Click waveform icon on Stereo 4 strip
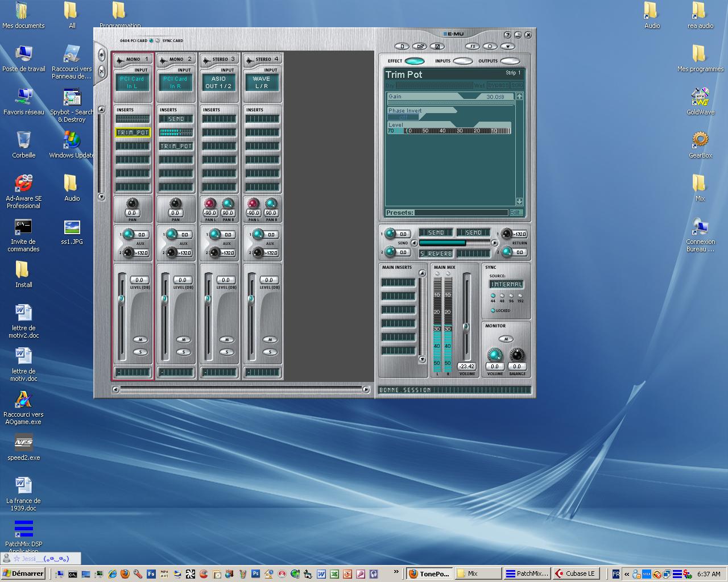This screenshot has width=728, height=582. click(250, 59)
